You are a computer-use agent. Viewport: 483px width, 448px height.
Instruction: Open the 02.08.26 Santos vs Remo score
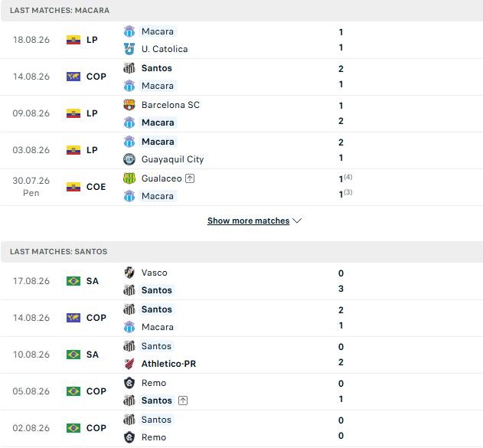[x=341, y=428]
